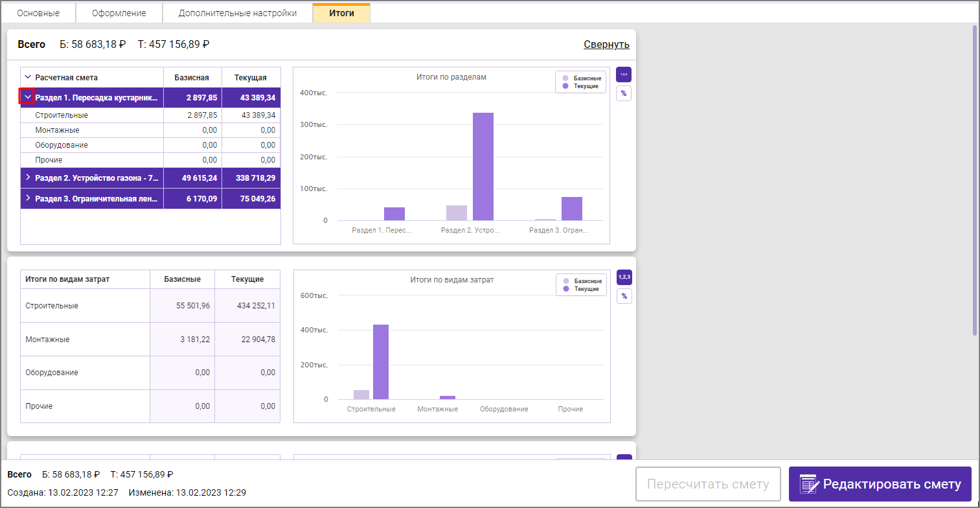Click Базисные legend dot in sections chart
The width and height of the screenshot is (980, 508).
tap(565, 78)
